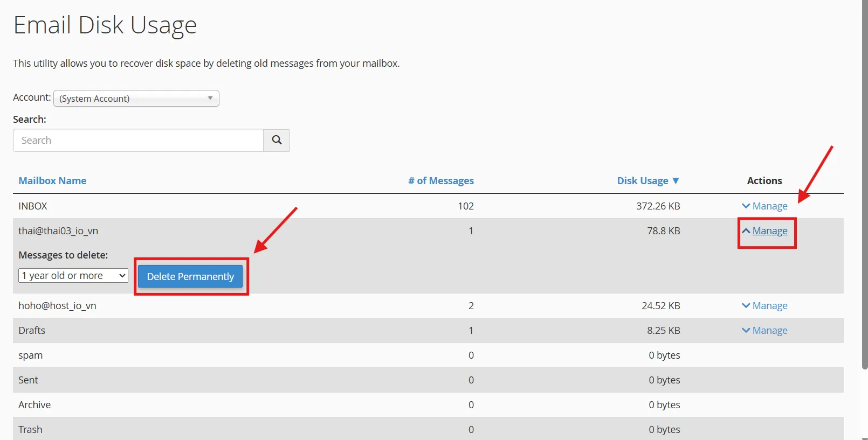Open the Account dropdown selector
Viewport: 868px width, 440px height.
pos(136,99)
